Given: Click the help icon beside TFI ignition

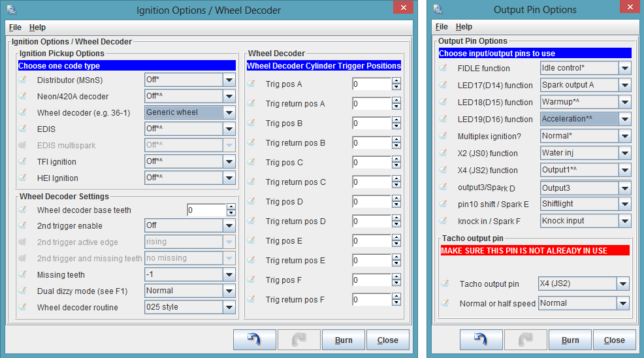Looking at the screenshot, I should pyautogui.click(x=23, y=161).
